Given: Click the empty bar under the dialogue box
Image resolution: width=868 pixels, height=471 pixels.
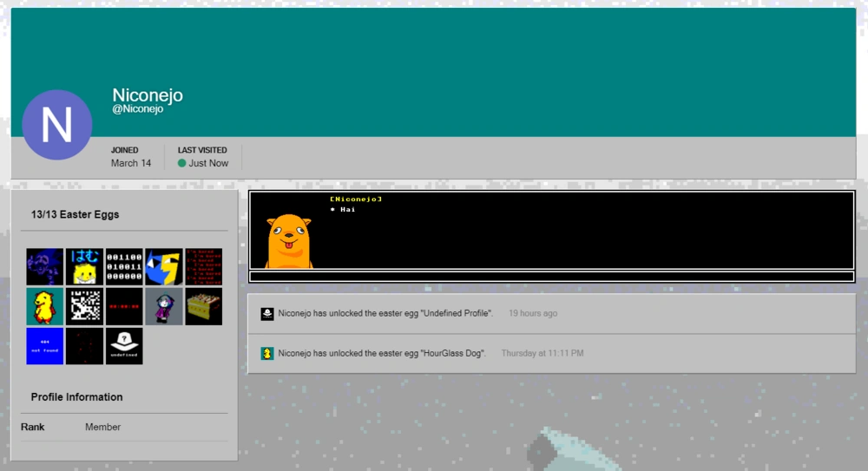Looking at the screenshot, I should pyautogui.click(x=552, y=276).
